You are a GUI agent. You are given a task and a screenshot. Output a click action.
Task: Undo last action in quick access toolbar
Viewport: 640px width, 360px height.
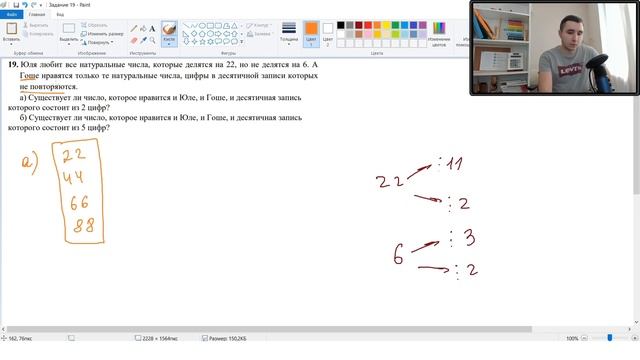click(x=25, y=5)
